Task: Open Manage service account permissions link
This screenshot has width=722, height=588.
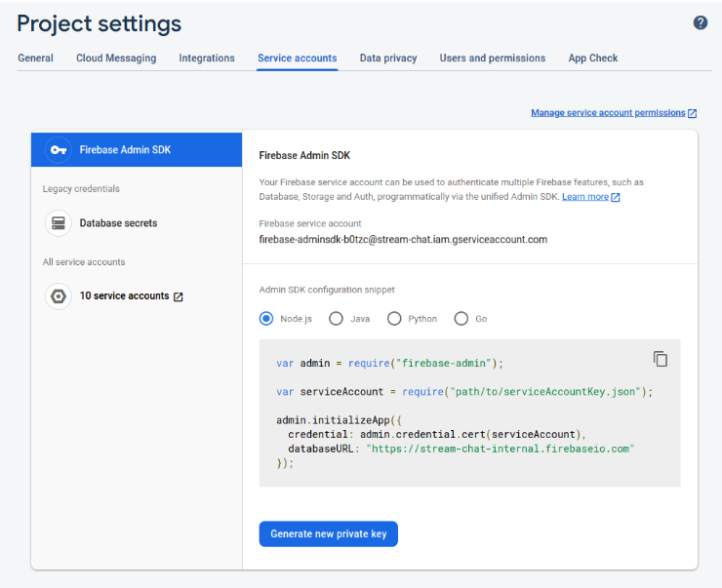Action: [x=608, y=113]
